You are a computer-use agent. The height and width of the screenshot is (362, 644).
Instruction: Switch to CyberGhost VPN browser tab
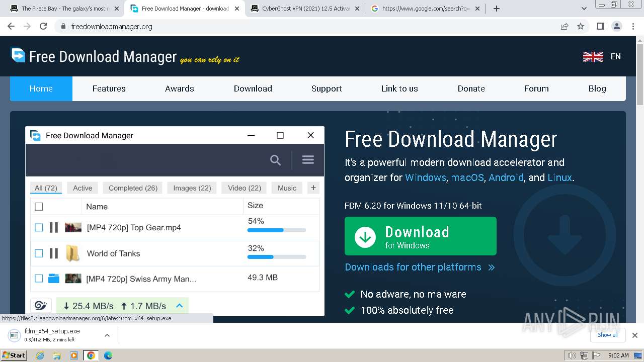tap(304, 9)
